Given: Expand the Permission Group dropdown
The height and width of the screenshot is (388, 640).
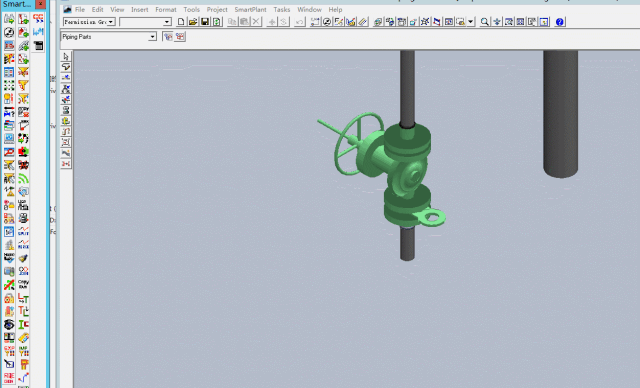Looking at the screenshot, I should (x=111, y=22).
